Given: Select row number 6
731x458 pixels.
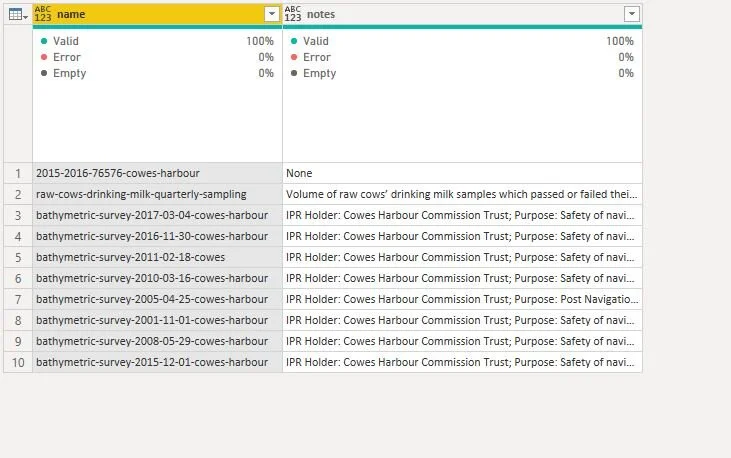Looking at the screenshot, I should (18, 278).
